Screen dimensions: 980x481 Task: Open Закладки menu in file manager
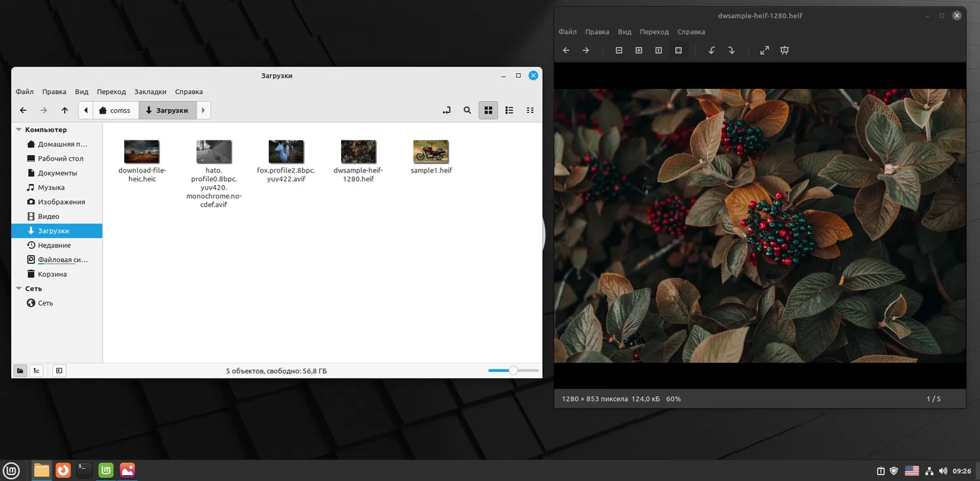pos(150,92)
